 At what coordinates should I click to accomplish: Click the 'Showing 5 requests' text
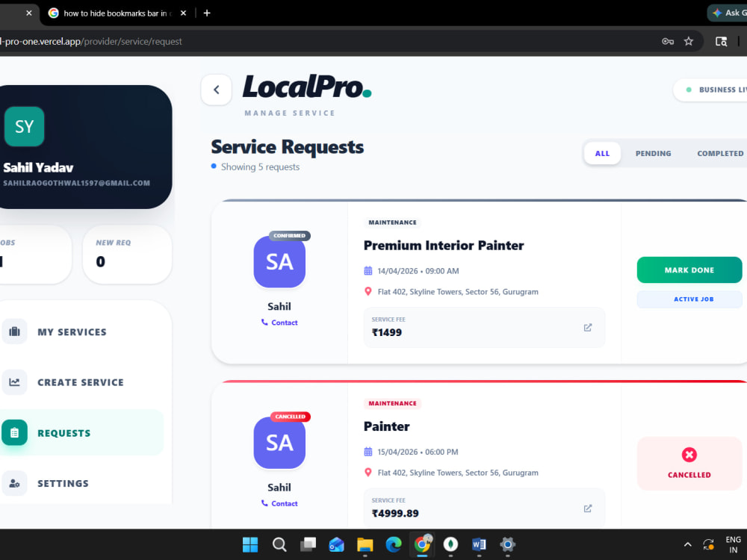pos(260,167)
